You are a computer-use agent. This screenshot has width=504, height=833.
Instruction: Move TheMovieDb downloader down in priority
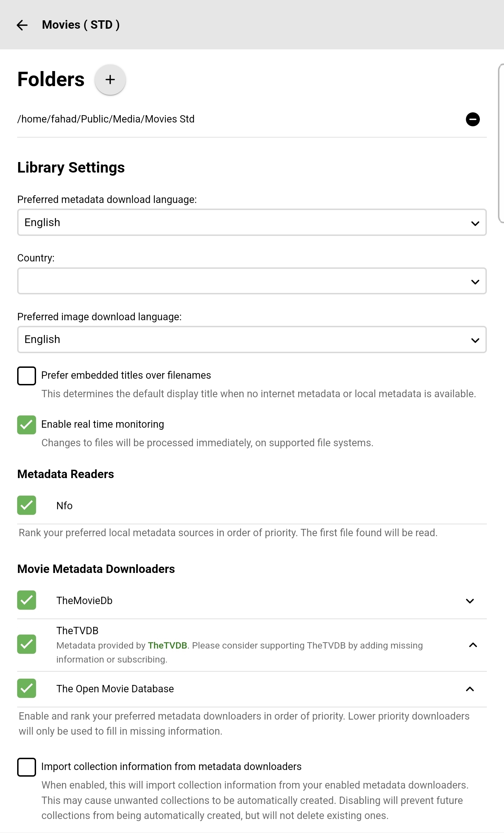[470, 601]
